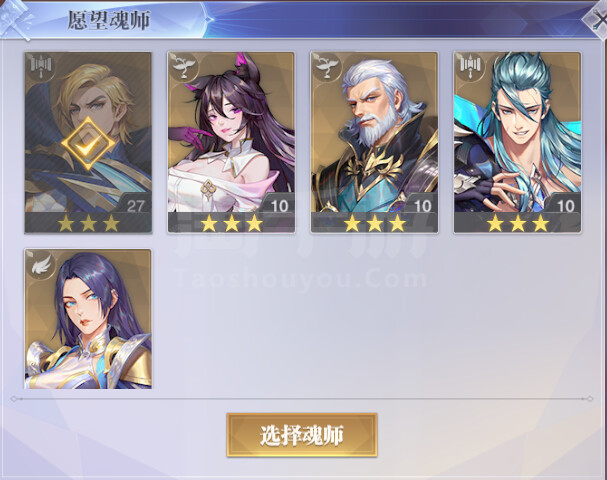Click the 愿望魂师 panel title
This screenshot has height=480, width=607.
coord(109,21)
